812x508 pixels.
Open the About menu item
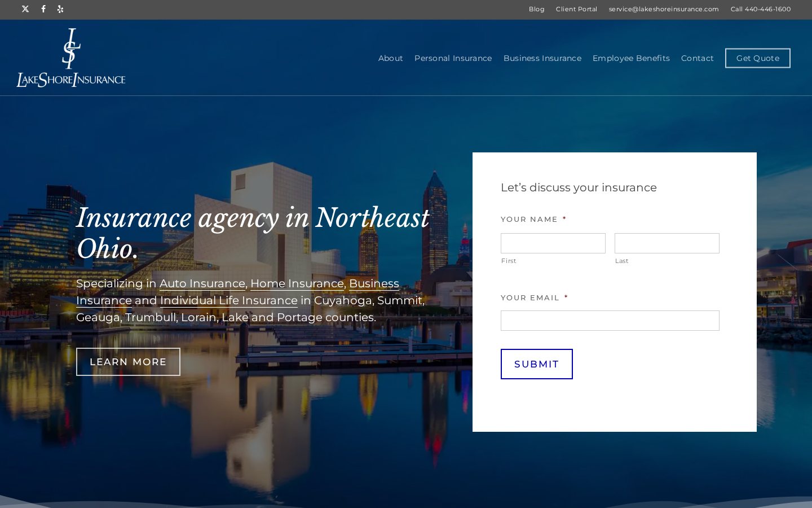(x=390, y=58)
